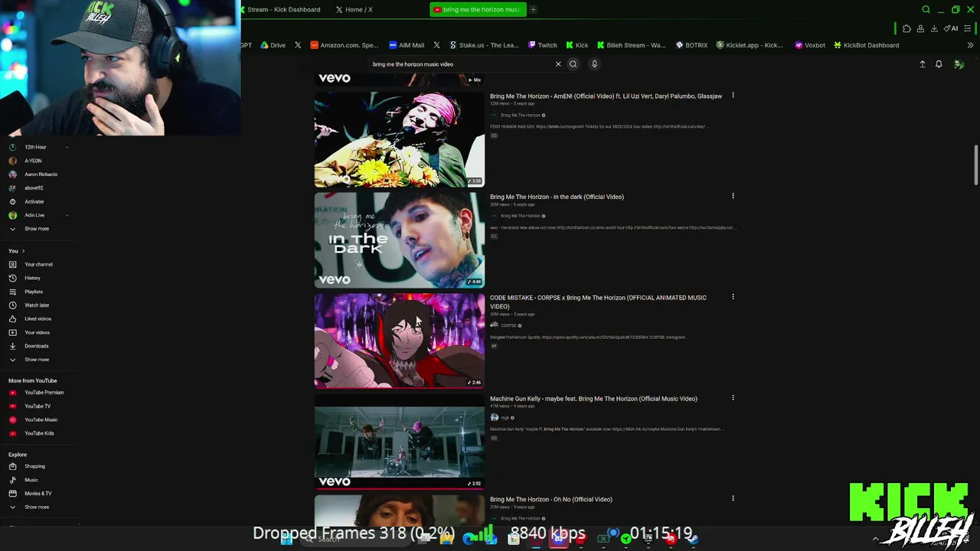Open the KickBot Dashboard bookmark
This screenshot has height=551, width=980.
click(x=867, y=45)
